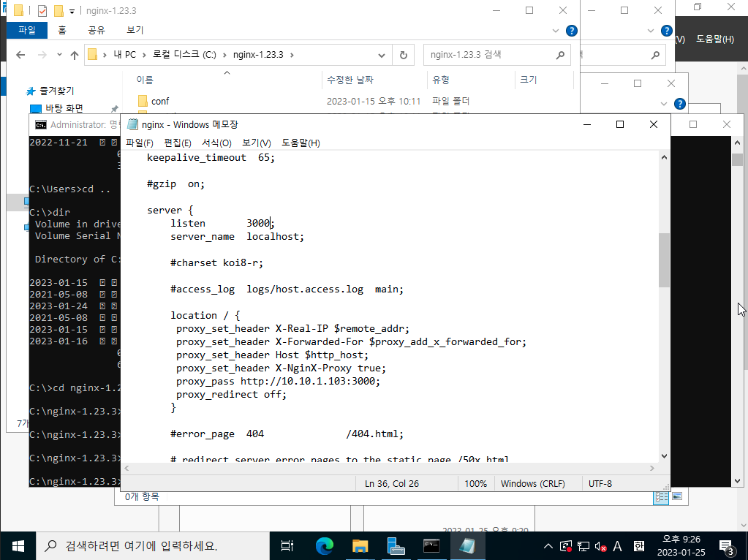Click Notepad vertical scrollbar down arrow
The image size is (748, 560).
(664, 456)
